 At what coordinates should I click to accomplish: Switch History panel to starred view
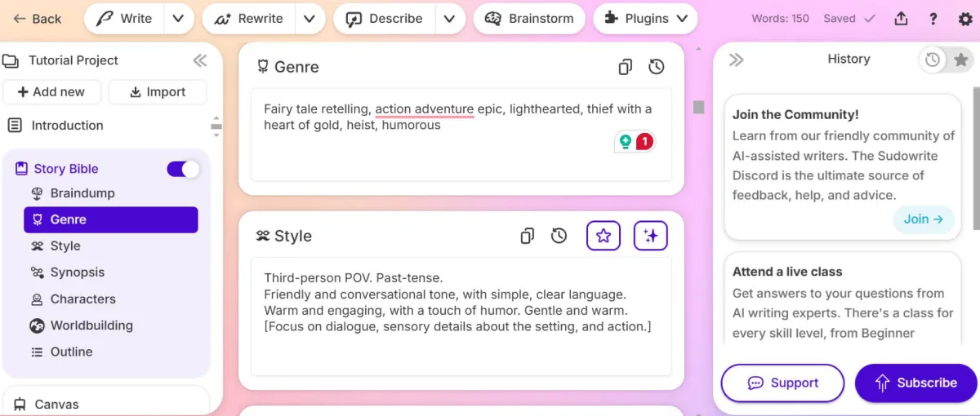point(961,59)
